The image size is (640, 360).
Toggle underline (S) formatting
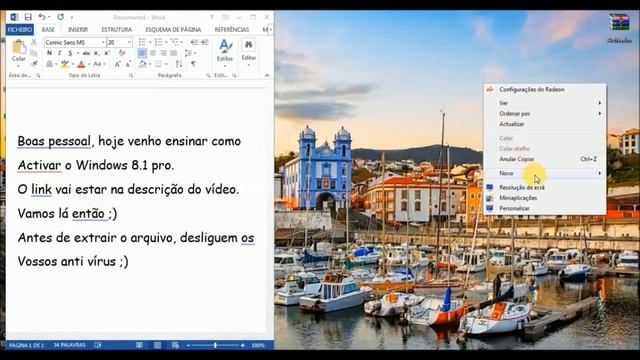click(70, 53)
